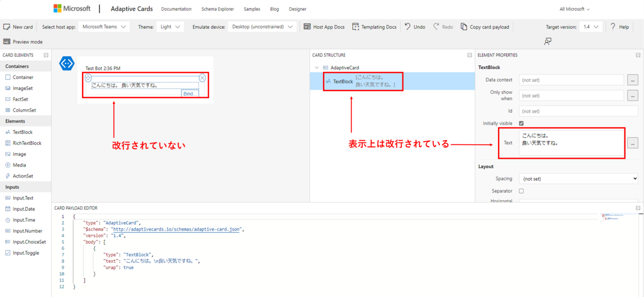Click the schema URL in the payload editor

(x=177, y=229)
